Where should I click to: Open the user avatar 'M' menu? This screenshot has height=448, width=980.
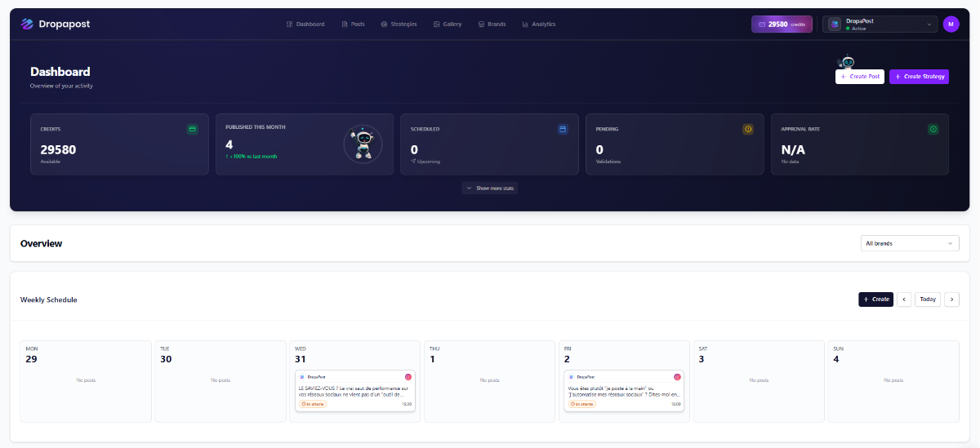[x=951, y=24]
